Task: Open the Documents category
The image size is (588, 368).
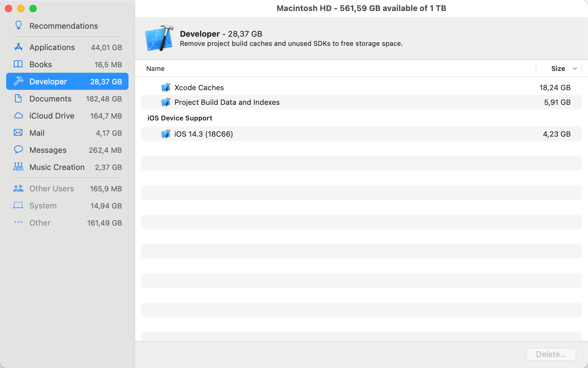Action: point(67,99)
